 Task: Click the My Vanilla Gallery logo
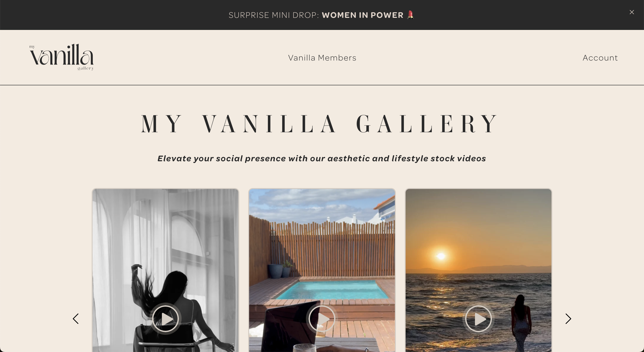tap(62, 57)
